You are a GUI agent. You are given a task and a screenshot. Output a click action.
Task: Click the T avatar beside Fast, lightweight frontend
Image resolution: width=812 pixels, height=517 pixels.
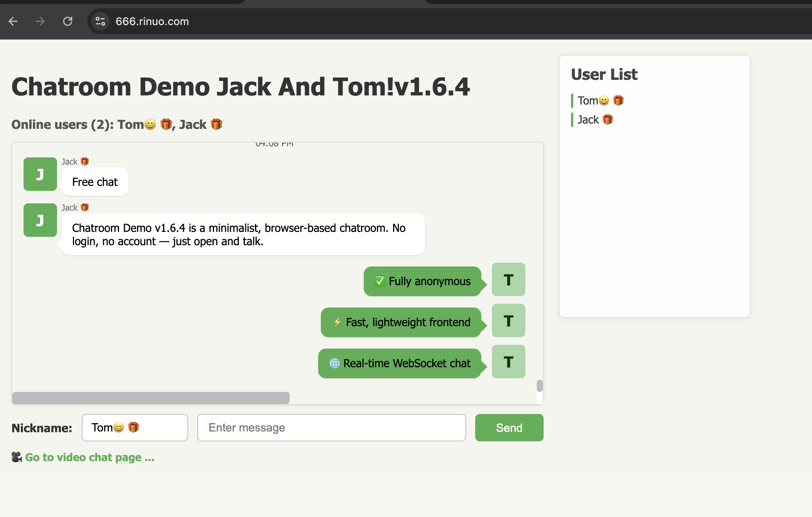click(x=509, y=320)
